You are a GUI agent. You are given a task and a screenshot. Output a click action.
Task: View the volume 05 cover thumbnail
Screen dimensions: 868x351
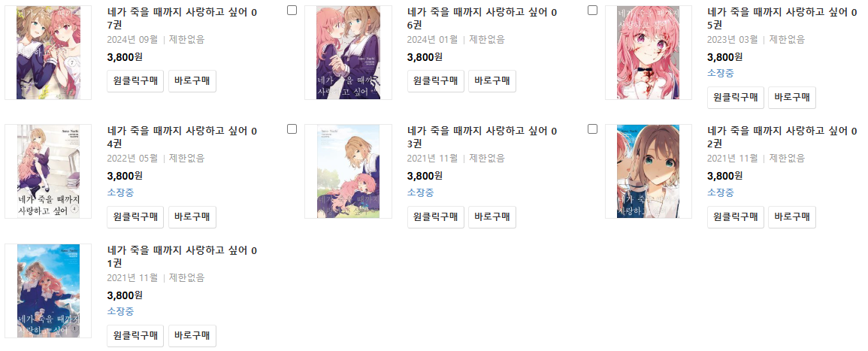point(648,53)
